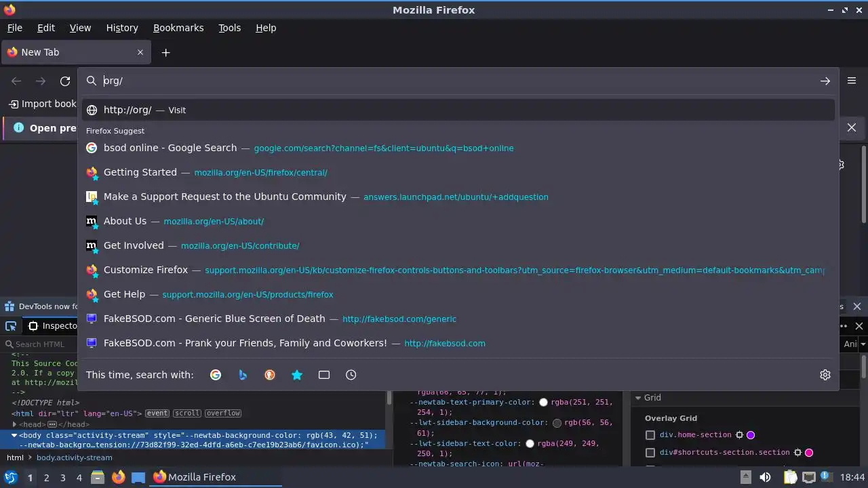Search this time in Bookmarks star icon

(297, 375)
